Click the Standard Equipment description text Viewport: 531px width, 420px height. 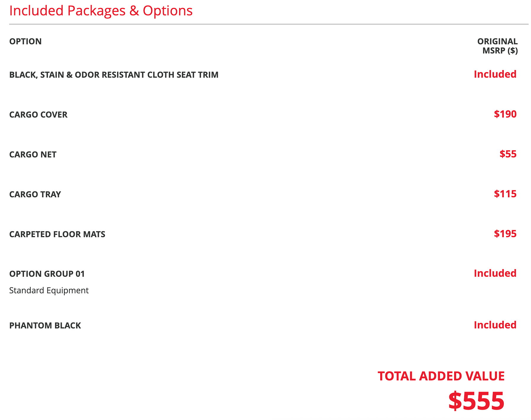(x=49, y=291)
